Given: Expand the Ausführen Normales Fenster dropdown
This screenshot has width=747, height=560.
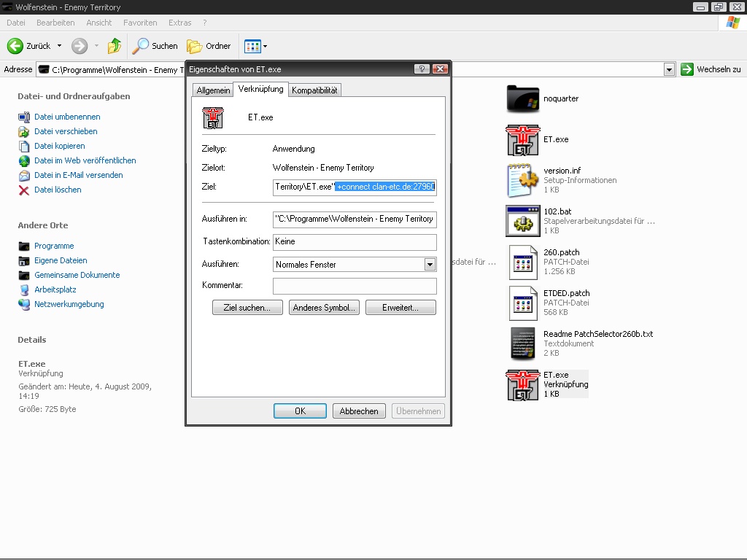Looking at the screenshot, I should point(430,265).
